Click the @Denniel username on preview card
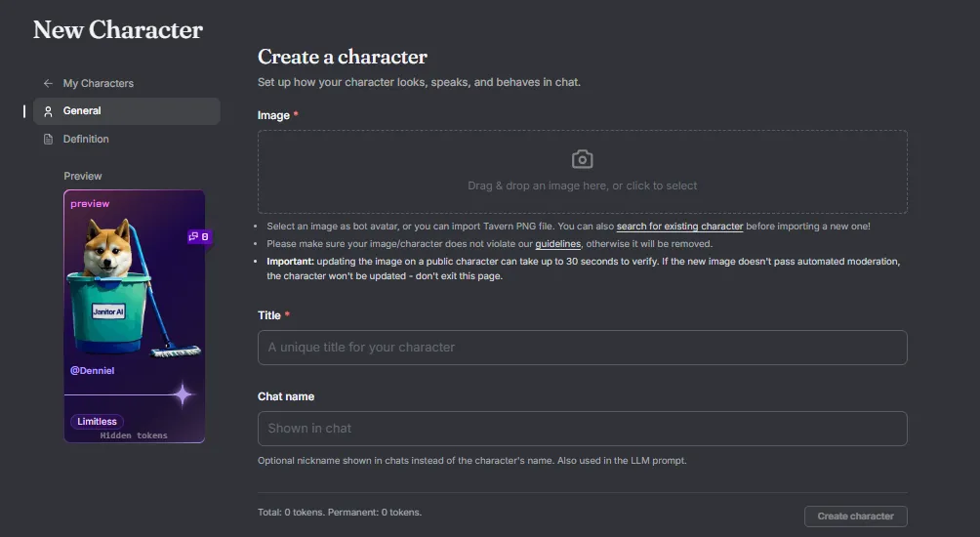 [x=92, y=371]
